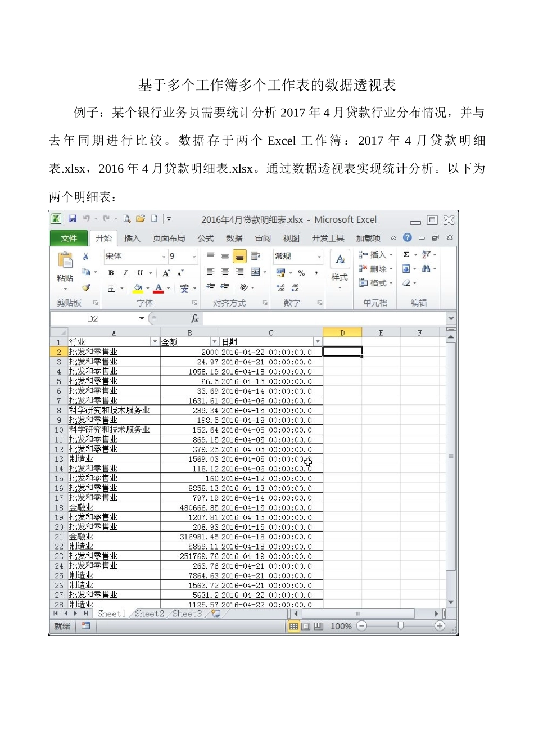The width and height of the screenshot is (534, 756).
Task: Open the Name Box D2 dropdown arrow
Action: (142, 319)
